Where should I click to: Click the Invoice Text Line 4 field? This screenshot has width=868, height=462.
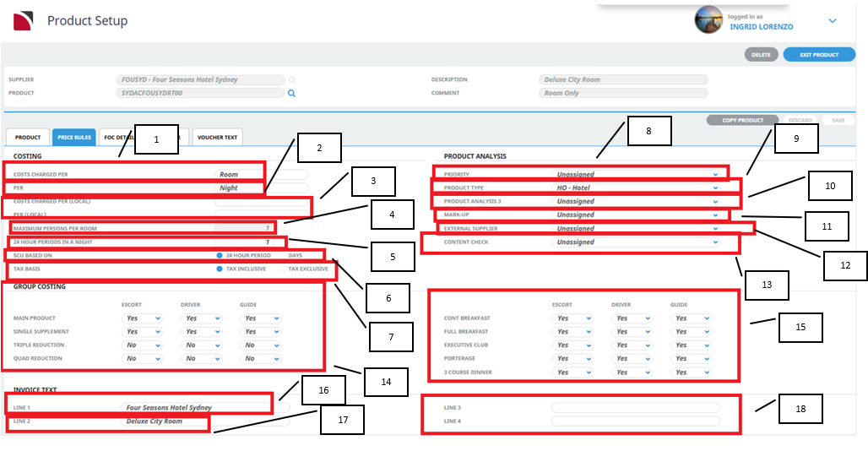[x=636, y=421]
